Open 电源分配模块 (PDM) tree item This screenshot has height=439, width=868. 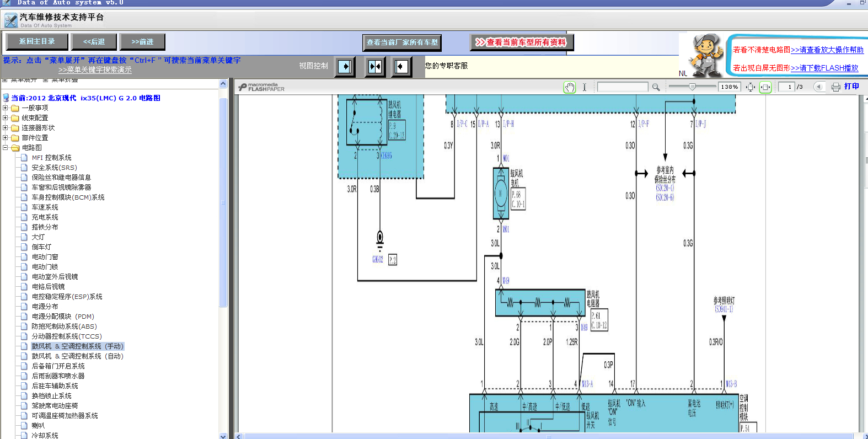click(x=63, y=317)
